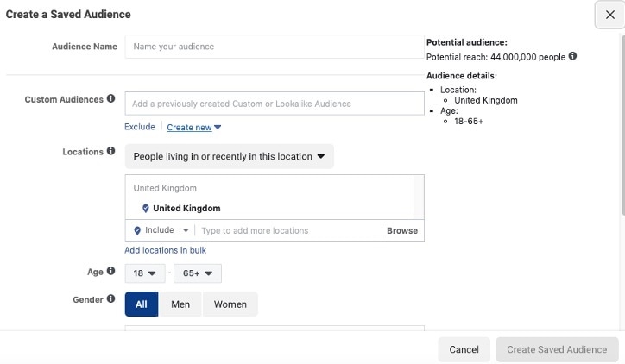Screen dimensions: 625x364
Task: Click the Exclude link under Custom Audiences
Action: (140, 127)
